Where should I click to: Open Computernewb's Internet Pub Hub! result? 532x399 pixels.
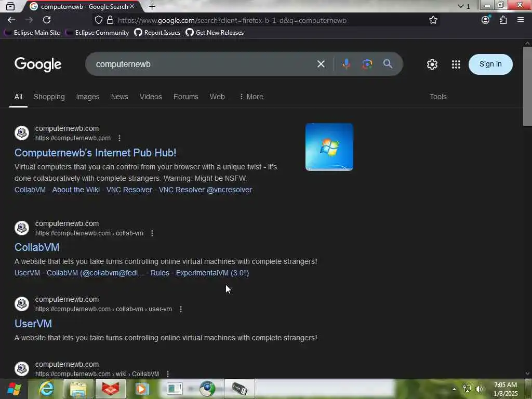tap(96, 153)
